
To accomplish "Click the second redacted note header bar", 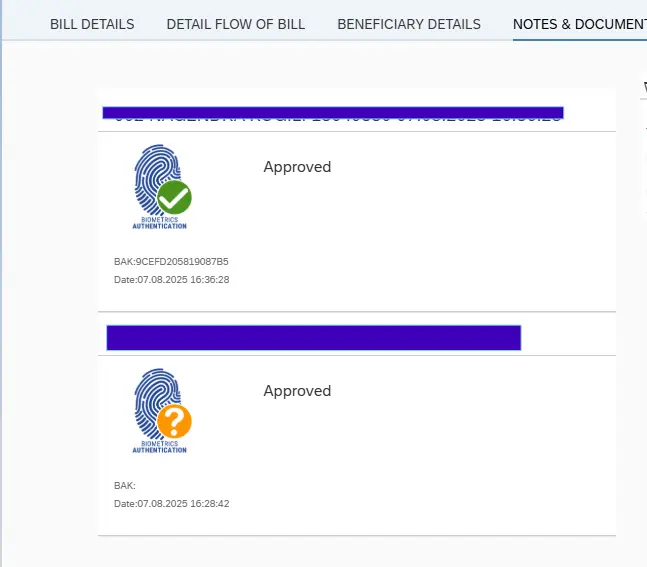I will [x=314, y=338].
